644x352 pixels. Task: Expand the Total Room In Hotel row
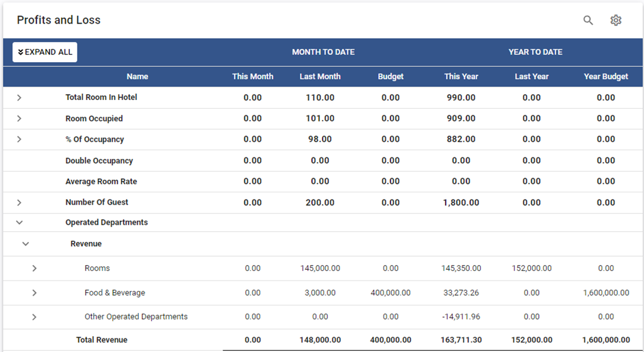pos(19,98)
